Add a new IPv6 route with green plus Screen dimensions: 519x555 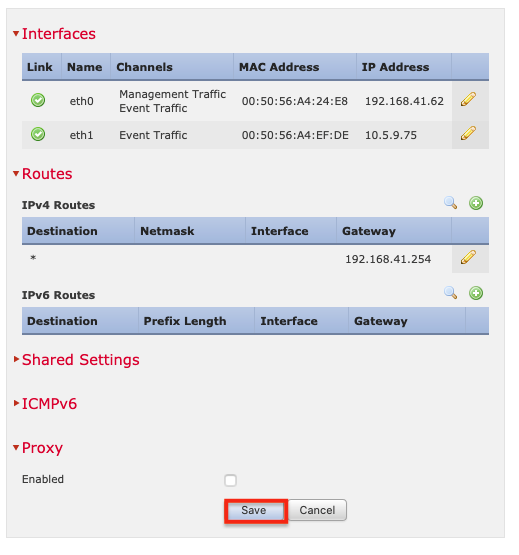(x=476, y=293)
